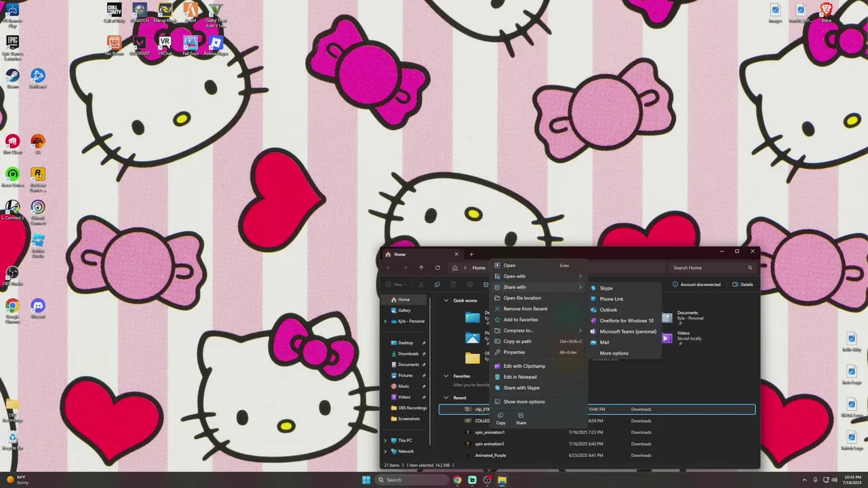Click the Steam desktop shortcut
The image size is (868, 488).
click(12, 79)
